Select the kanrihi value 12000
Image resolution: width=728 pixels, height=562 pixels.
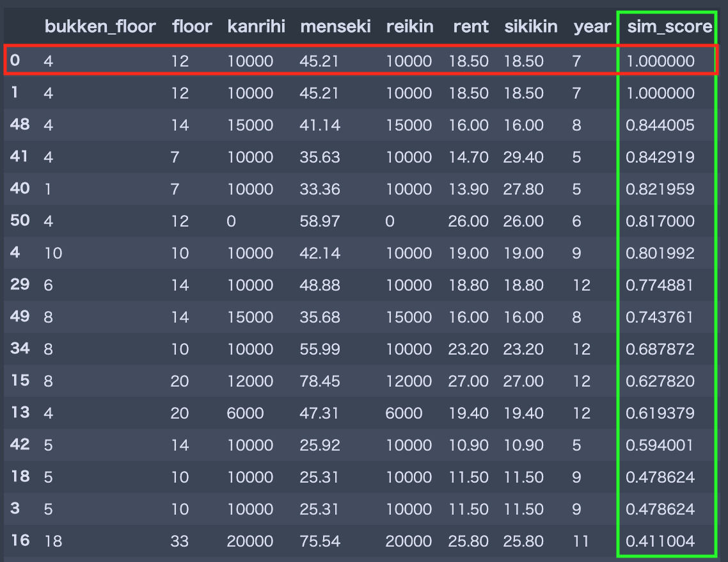tap(249, 381)
